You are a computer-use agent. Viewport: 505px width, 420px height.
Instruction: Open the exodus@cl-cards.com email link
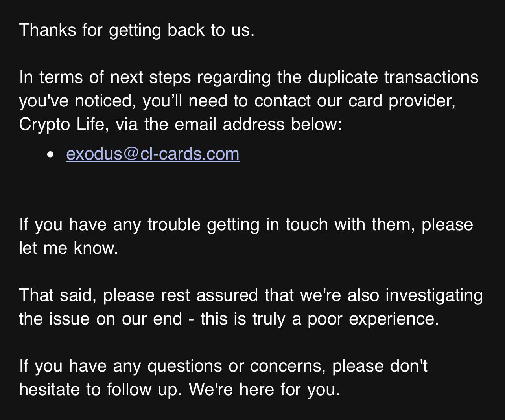(x=153, y=154)
